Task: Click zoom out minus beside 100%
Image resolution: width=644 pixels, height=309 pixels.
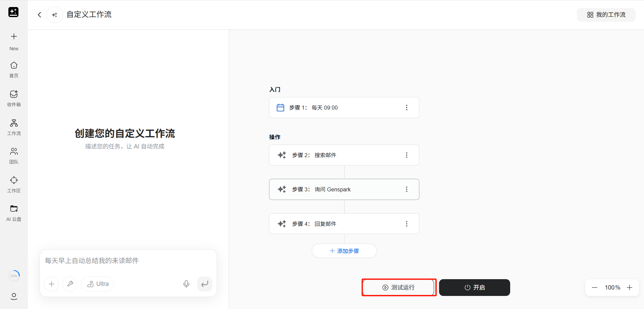Action: [595, 288]
